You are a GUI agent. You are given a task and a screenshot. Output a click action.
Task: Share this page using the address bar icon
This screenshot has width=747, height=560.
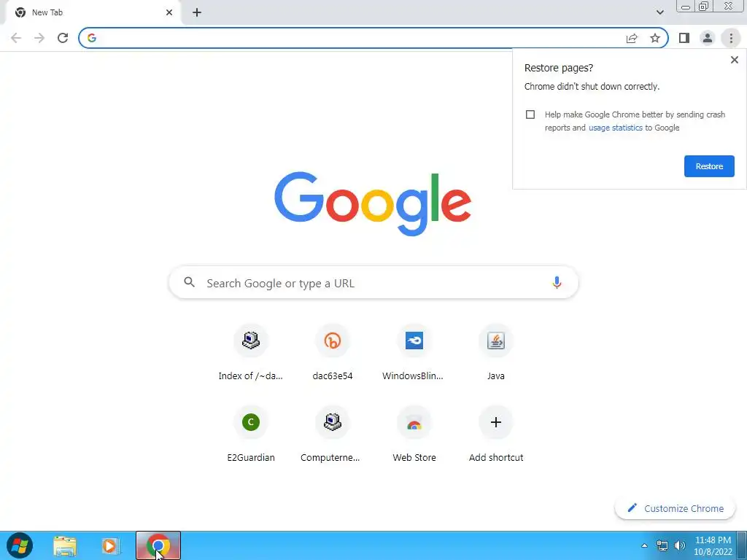632,38
